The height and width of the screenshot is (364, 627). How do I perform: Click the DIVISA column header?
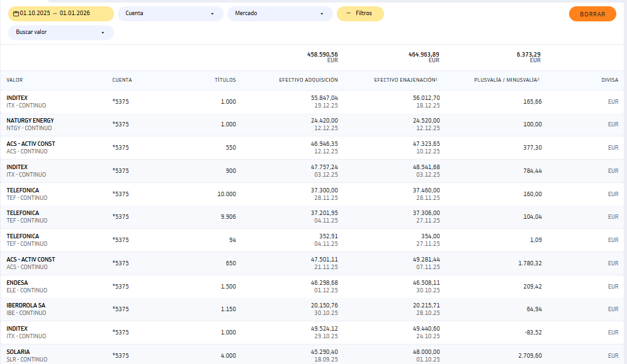click(609, 80)
